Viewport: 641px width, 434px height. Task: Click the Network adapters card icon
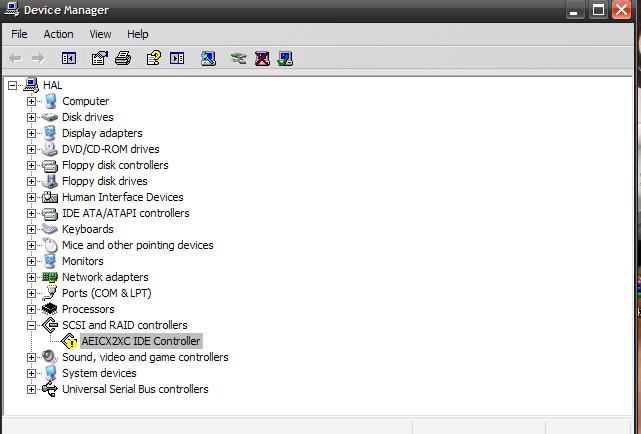pos(50,277)
